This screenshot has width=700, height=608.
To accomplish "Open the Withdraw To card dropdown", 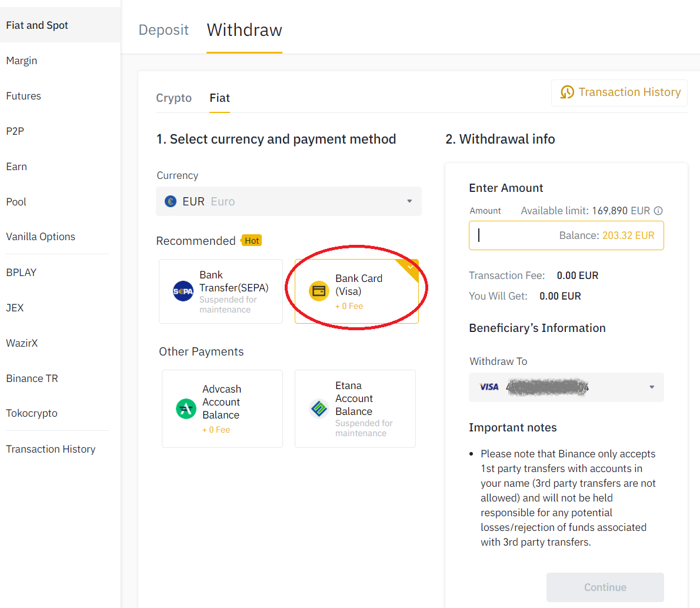I will pos(566,387).
